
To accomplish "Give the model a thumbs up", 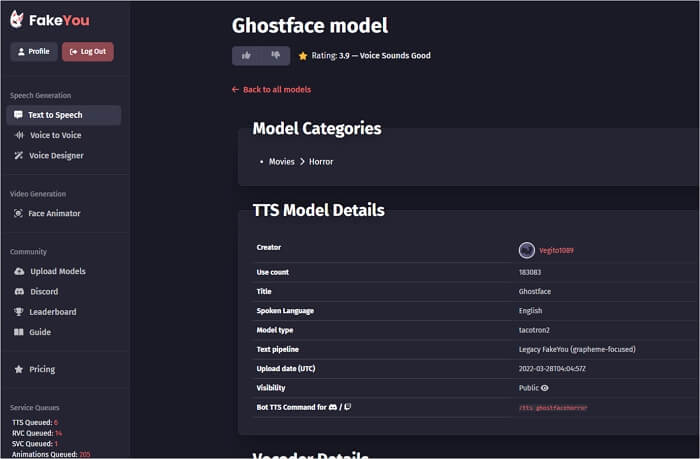I will [x=246, y=56].
